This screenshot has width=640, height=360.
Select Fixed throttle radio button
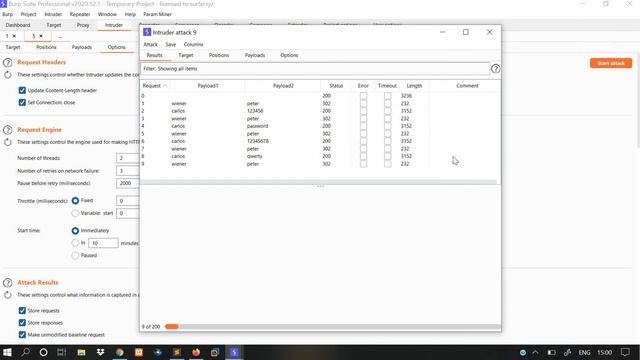tap(75, 201)
